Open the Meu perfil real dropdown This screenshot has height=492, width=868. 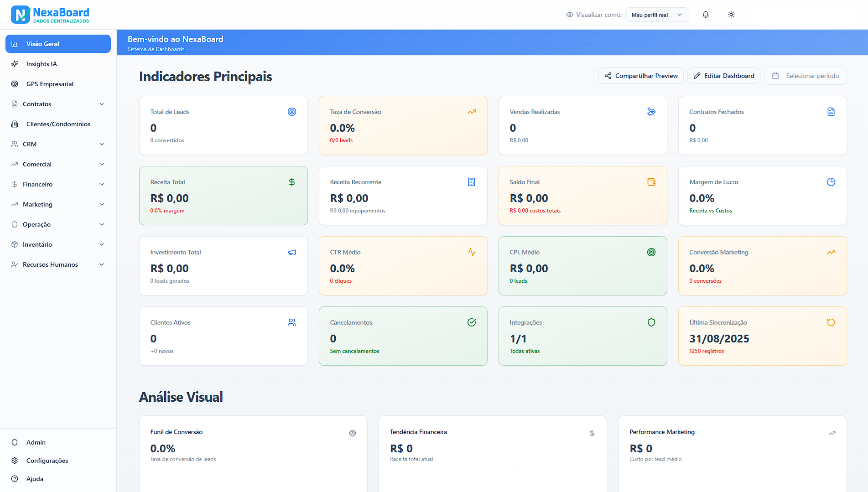coord(657,14)
